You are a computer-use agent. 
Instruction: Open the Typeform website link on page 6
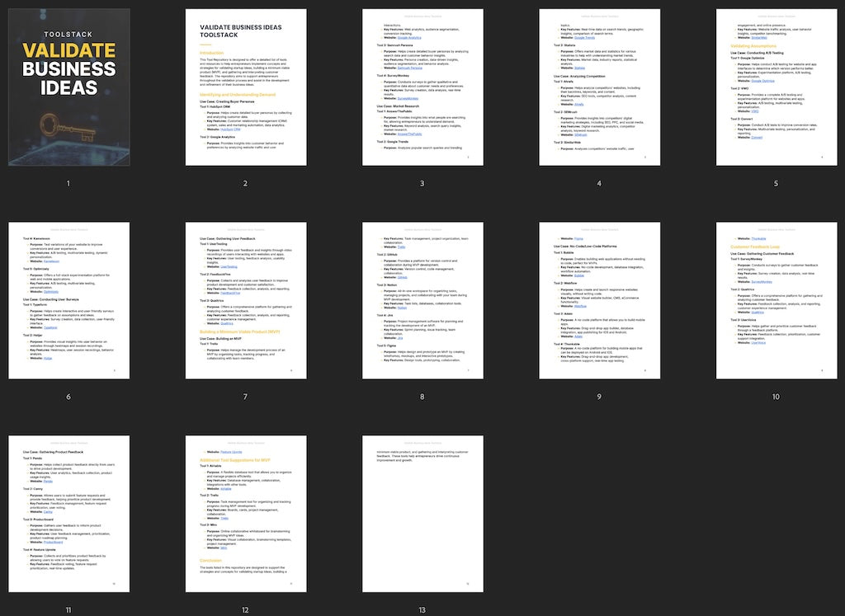point(51,327)
